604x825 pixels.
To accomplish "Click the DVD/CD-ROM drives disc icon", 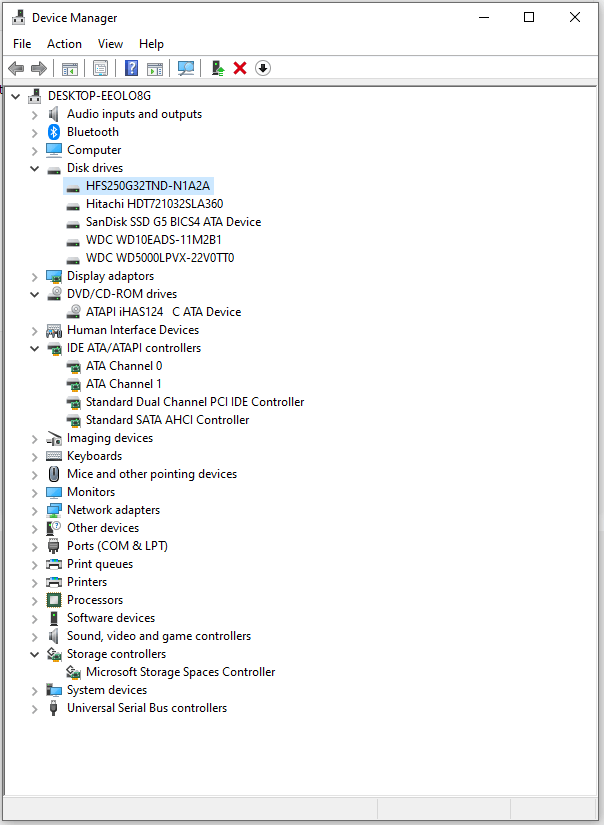I will (x=54, y=294).
